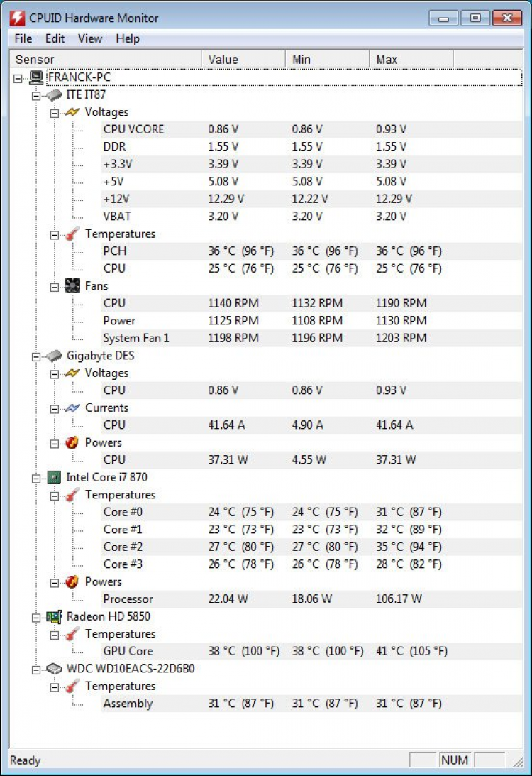Click the FRANCK-PC computer icon
The width and height of the screenshot is (532, 776).
click(36, 77)
